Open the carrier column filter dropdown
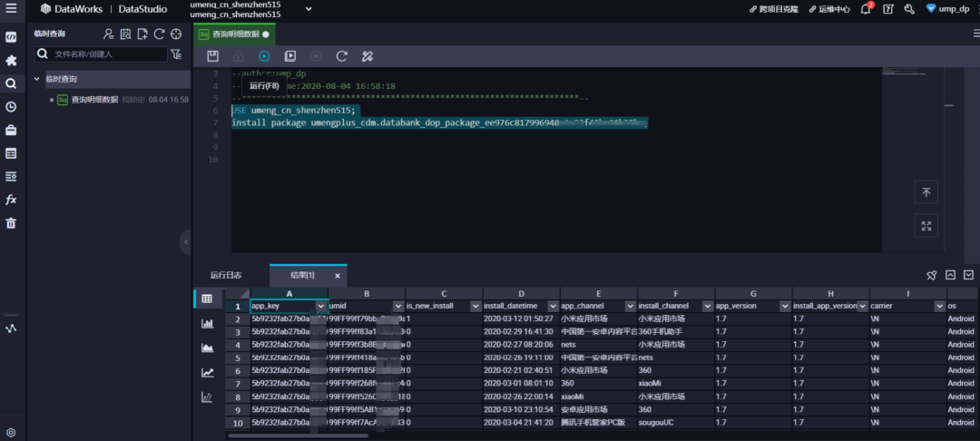 click(x=939, y=307)
